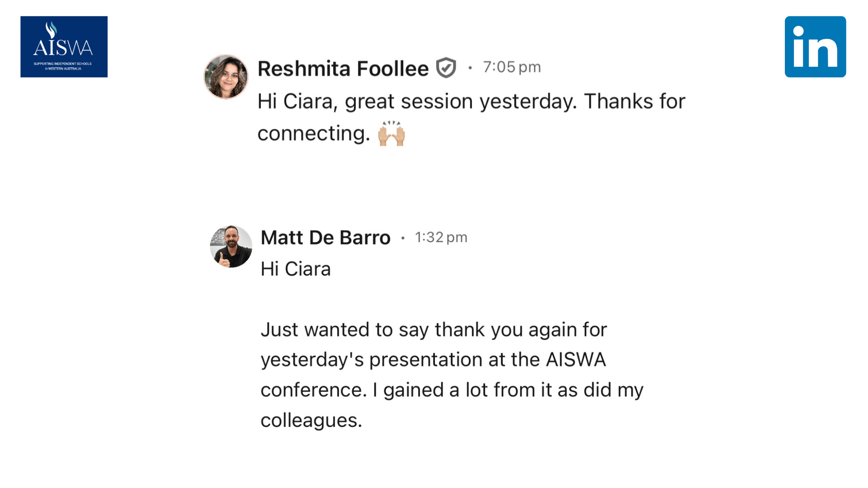Click the word "colleagues." ending Matt's message
Image resolution: width=868 pixels, height=488 pixels.
(311, 420)
